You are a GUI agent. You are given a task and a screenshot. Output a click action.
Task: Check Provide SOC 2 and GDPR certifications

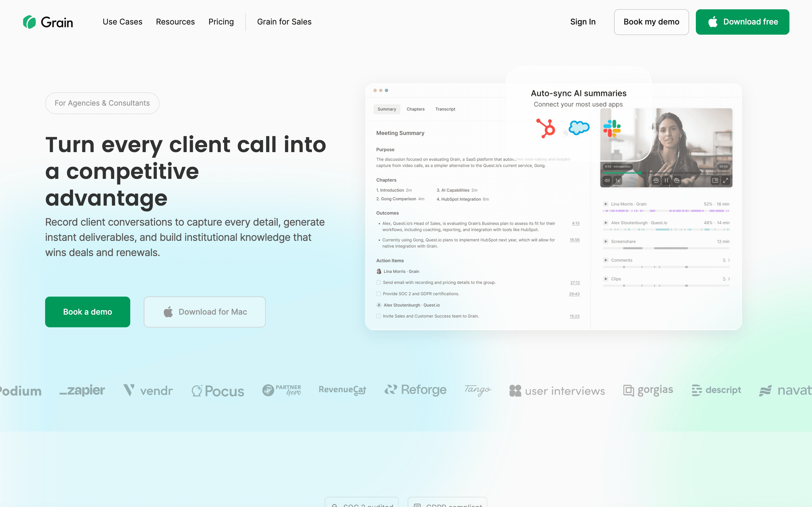coord(378,294)
